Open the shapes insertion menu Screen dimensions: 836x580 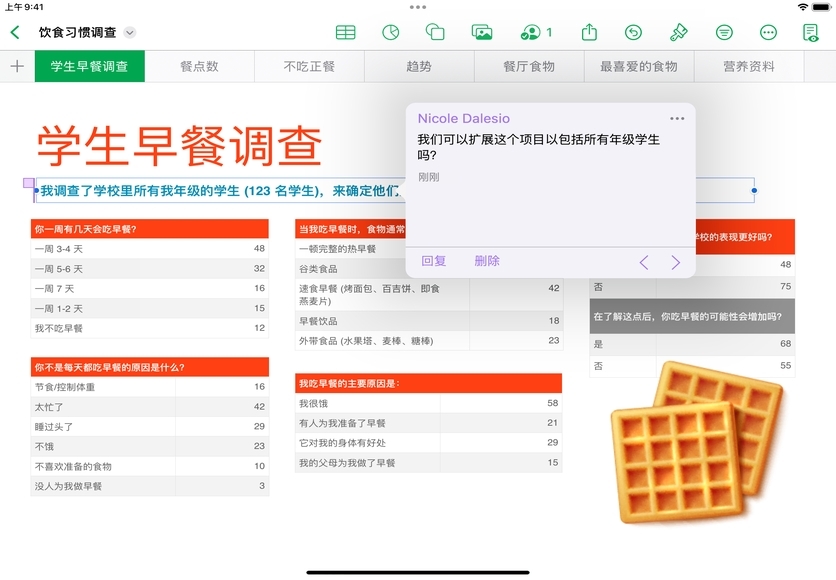tap(435, 32)
